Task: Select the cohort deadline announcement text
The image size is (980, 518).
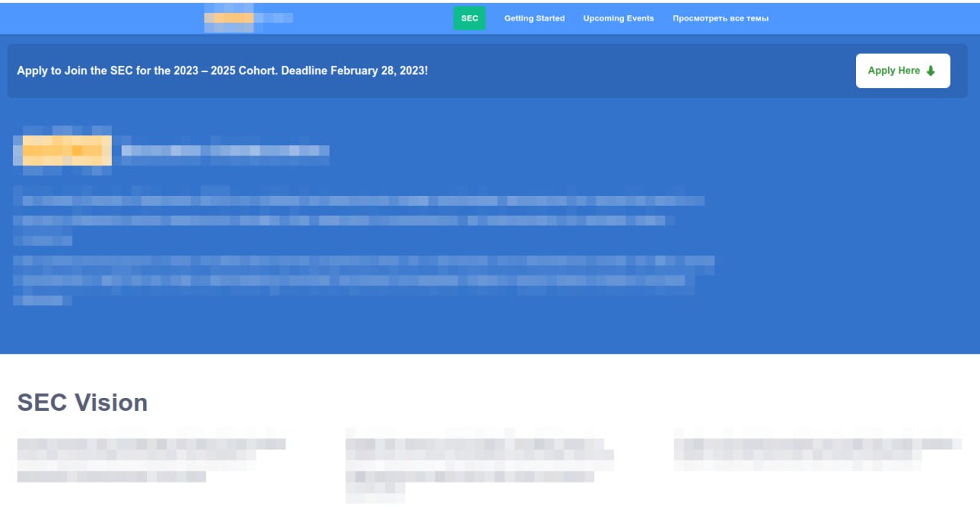Action: (222, 71)
